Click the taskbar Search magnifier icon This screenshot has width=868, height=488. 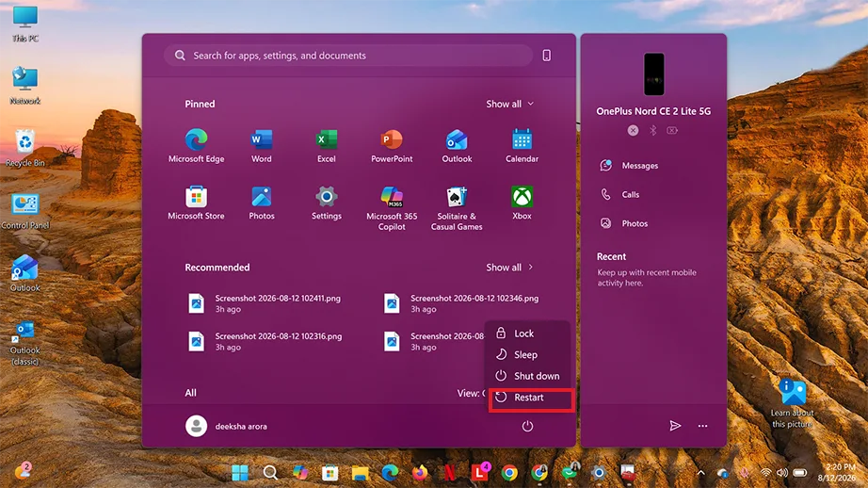point(270,473)
